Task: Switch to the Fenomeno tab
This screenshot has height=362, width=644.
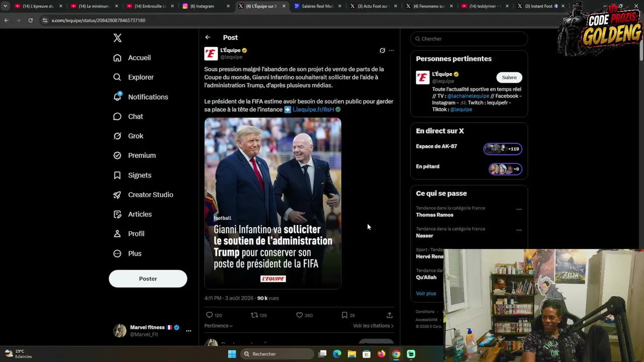Action: coord(429,6)
